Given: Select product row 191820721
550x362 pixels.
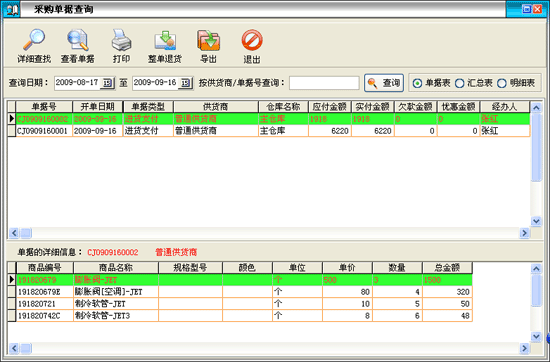Looking at the screenshot, I should 240,304.
